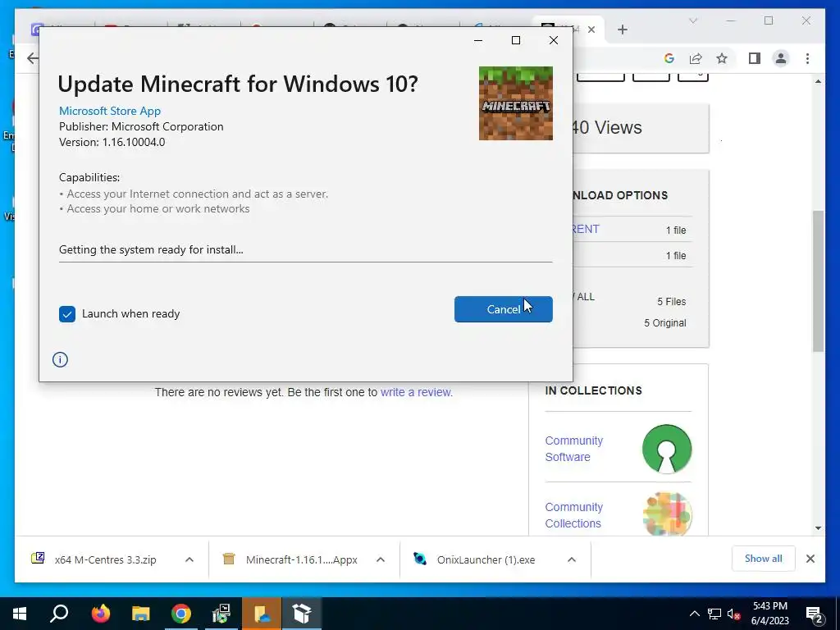Toggle Chrome side panel icon
Image resolution: width=840 pixels, height=630 pixels.
click(x=755, y=58)
